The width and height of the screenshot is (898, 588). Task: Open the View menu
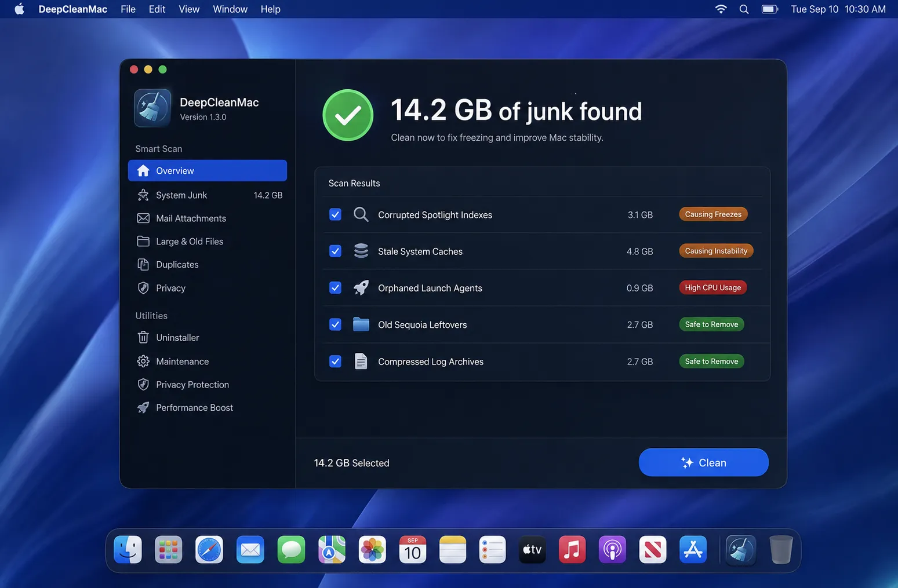[189, 9]
